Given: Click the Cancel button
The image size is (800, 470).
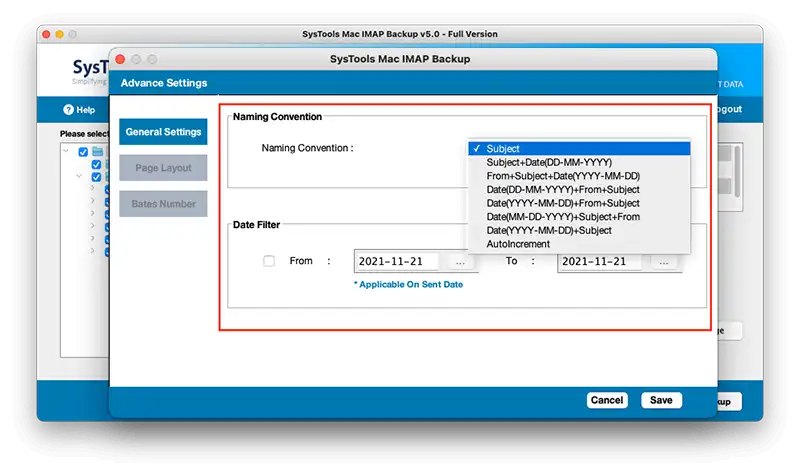Looking at the screenshot, I should (607, 400).
